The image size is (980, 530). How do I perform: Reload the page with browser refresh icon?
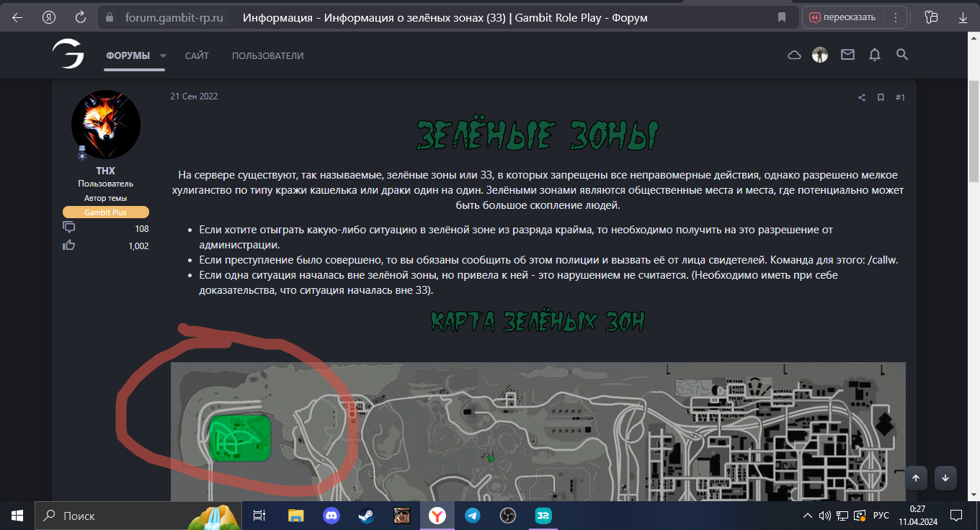(81, 17)
